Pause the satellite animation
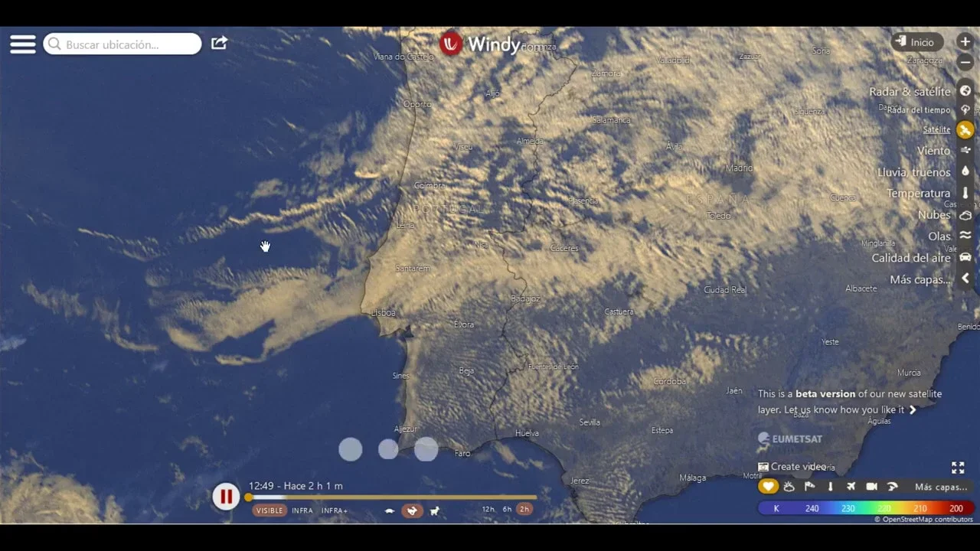 click(226, 497)
